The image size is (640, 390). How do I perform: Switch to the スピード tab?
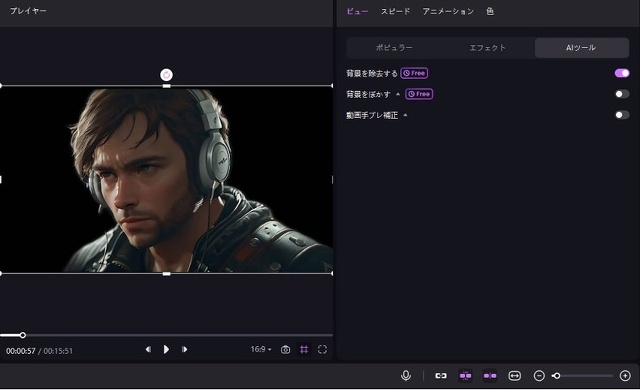(x=396, y=11)
